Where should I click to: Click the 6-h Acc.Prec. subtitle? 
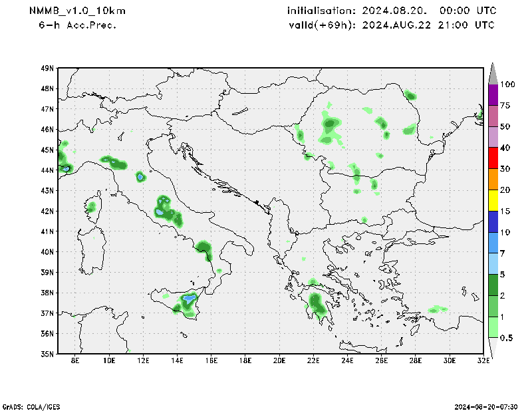point(78,25)
